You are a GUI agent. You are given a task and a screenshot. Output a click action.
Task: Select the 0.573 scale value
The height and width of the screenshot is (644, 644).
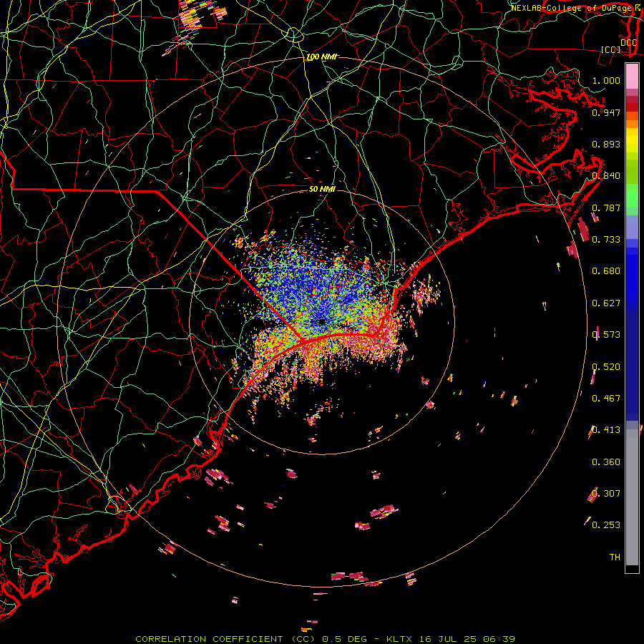(606, 335)
